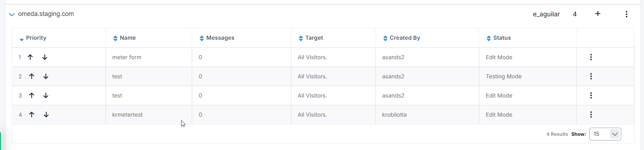Move priority 2 test row down
The height and width of the screenshot is (150, 644).
click(46, 76)
